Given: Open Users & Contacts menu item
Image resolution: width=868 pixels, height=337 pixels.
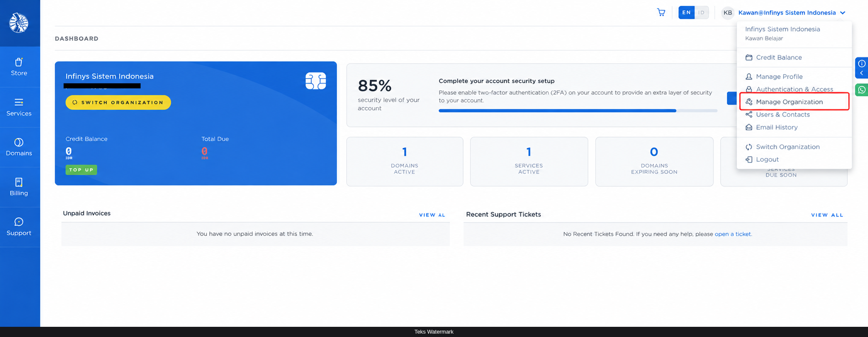Looking at the screenshot, I should pos(783,115).
